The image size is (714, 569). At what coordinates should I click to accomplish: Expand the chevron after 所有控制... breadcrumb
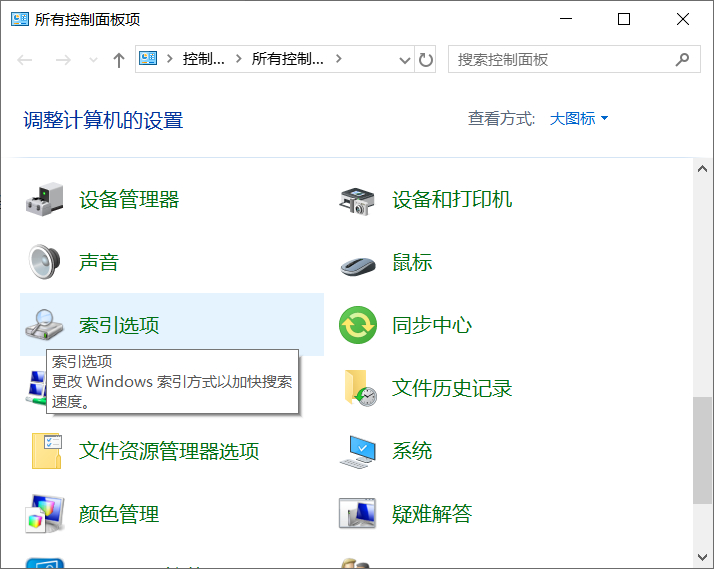pyautogui.click(x=338, y=58)
